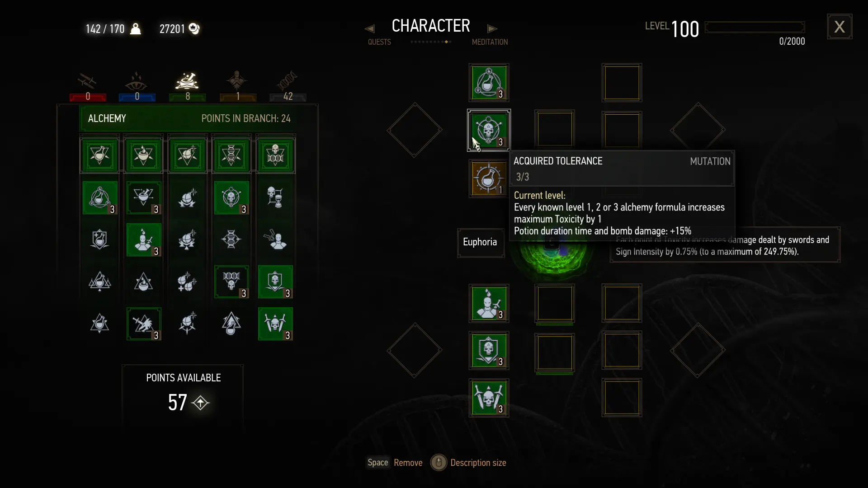Select the orange general skill slot icon
Viewport: 868px width, 488px height.
tap(489, 178)
